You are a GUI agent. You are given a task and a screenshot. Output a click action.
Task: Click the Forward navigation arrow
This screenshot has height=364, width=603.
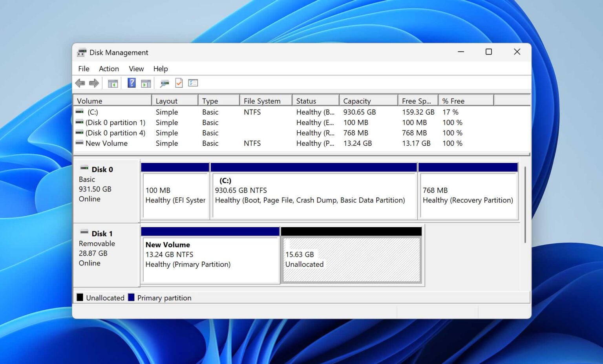(x=94, y=82)
